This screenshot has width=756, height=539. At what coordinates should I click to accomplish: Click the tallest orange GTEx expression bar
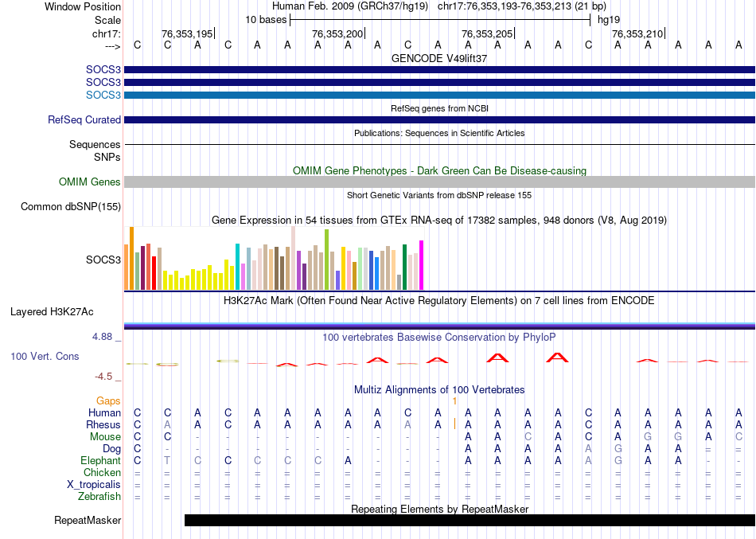click(x=131, y=258)
